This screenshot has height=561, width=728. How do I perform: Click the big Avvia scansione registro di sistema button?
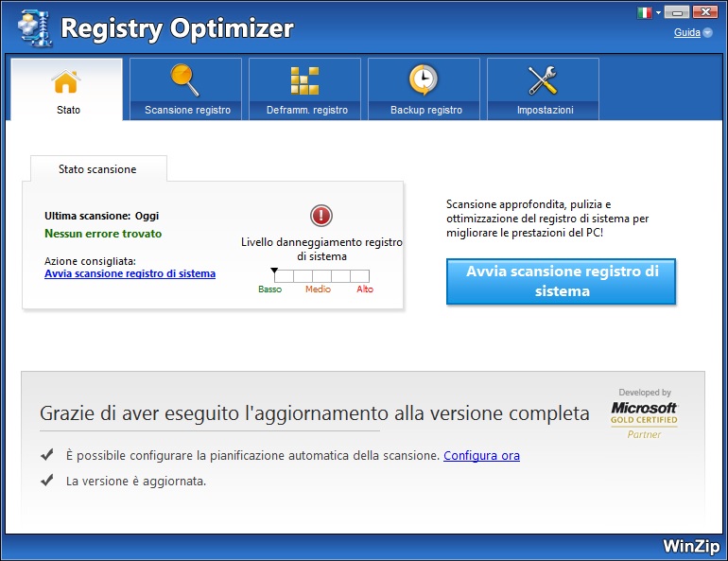(561, 281)
